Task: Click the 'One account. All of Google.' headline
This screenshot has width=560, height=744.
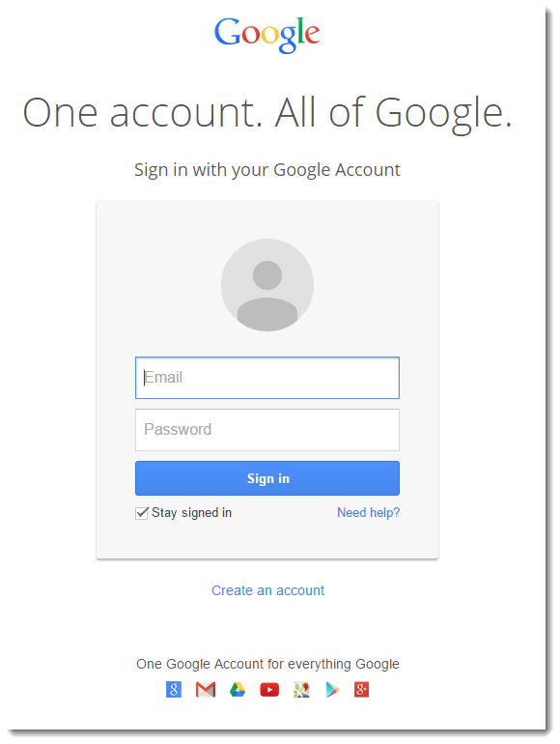Action: click(267, 113)
